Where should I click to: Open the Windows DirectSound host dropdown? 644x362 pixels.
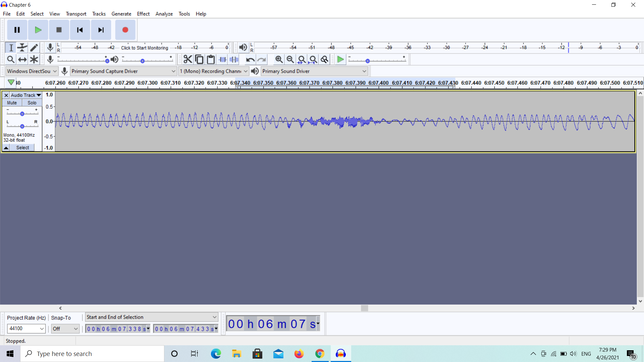[x=32, y=71]
